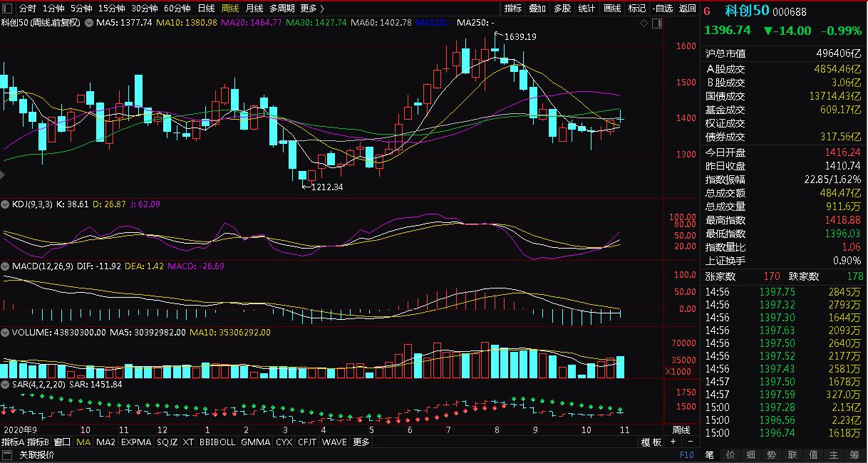Click the zoom-in plus icon below chart
The height and width of the screenshot is (463, 868).
click(x=673, y=442)
